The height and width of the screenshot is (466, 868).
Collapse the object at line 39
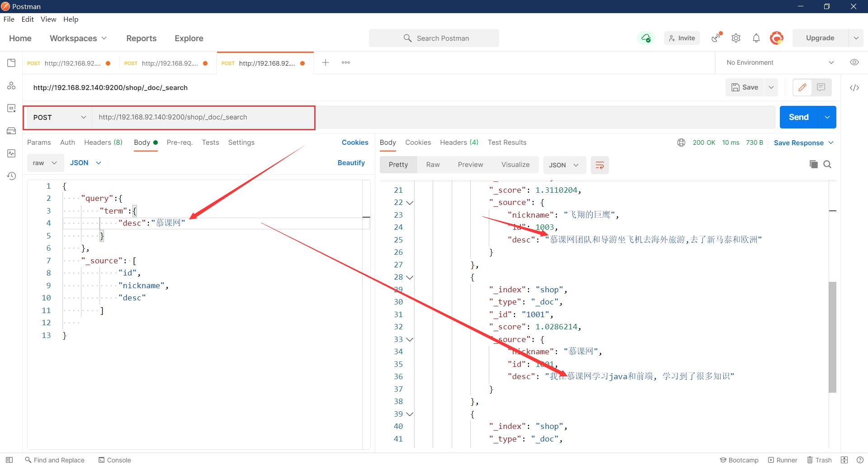coord(410,414)
